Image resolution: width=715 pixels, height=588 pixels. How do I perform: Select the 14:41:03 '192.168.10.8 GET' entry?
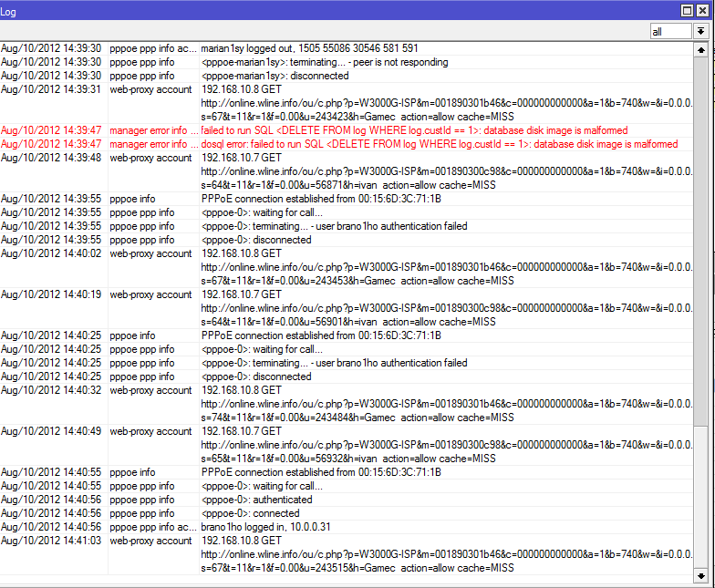347,554
